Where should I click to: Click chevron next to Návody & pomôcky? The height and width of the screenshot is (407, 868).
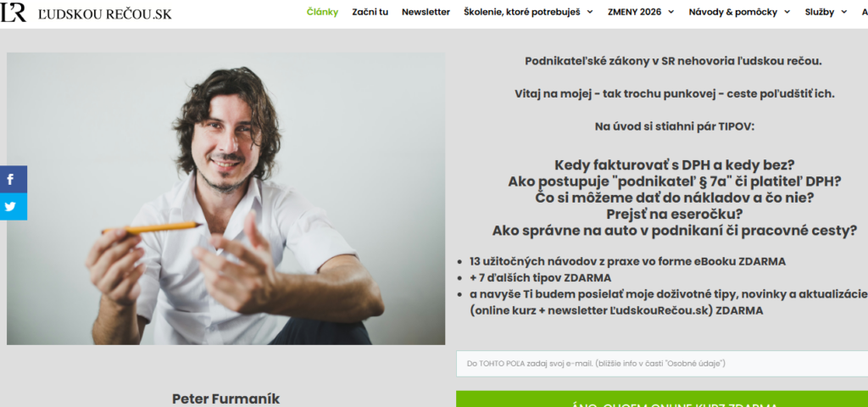tap(787, 12)
